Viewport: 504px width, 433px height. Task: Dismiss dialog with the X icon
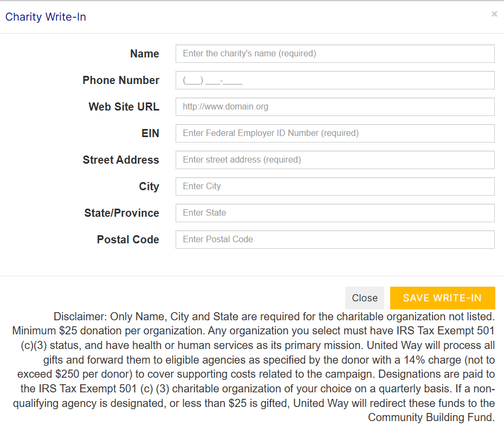494,14
